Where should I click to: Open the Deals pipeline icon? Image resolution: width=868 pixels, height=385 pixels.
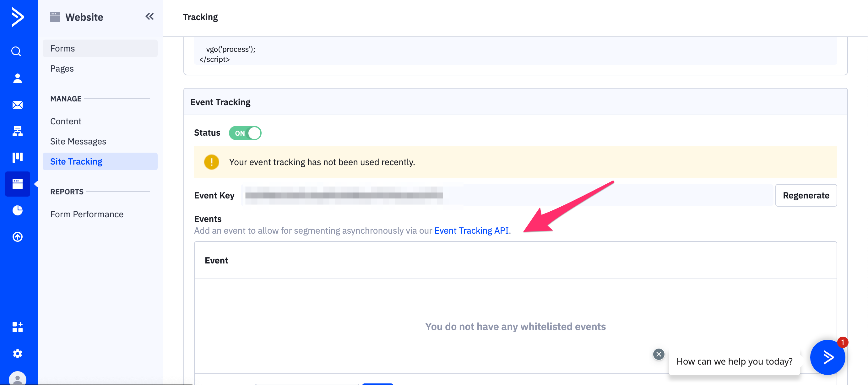click(x=18, y=157)
